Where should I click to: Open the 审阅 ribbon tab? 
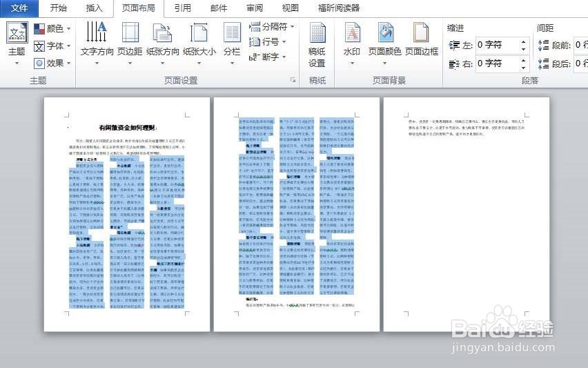255,8
